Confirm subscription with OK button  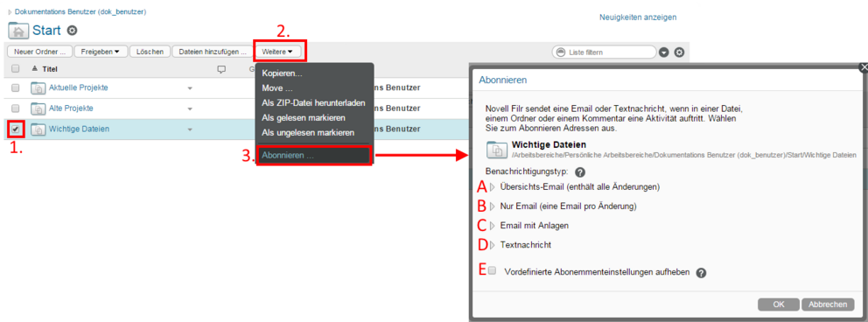click(x=779, y=304)
